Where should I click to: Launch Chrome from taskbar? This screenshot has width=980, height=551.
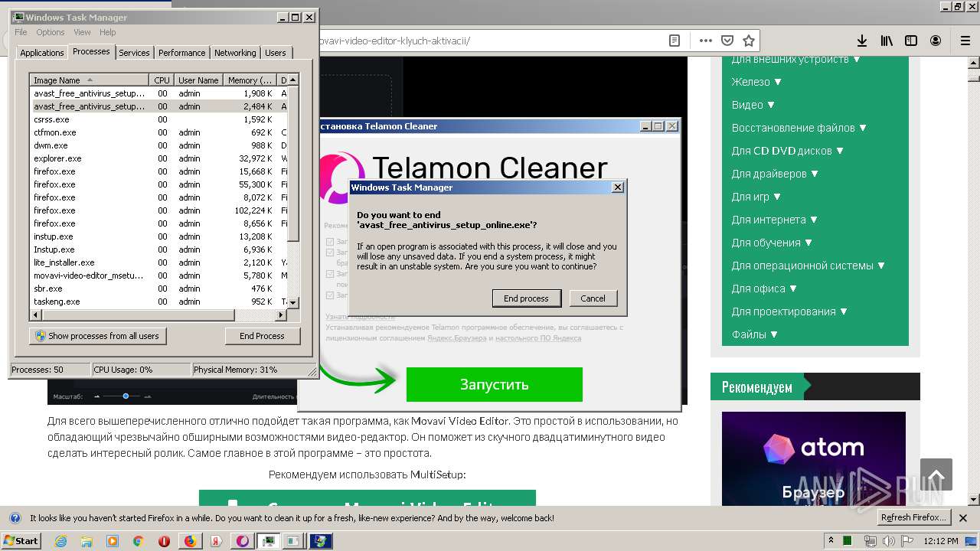click(x=139, y=541)
